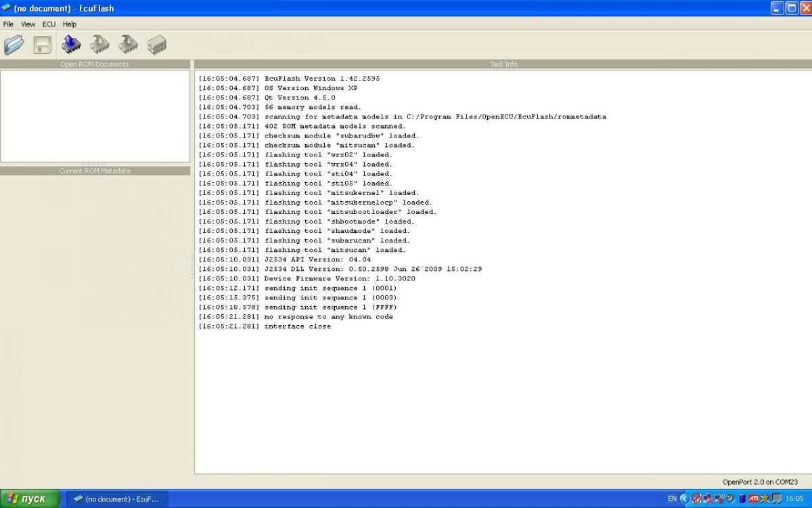This screenshot has height=508, width=812.
Task: Click the Task Info panel header
Action: pyautogui.click(x=503, y=64)
